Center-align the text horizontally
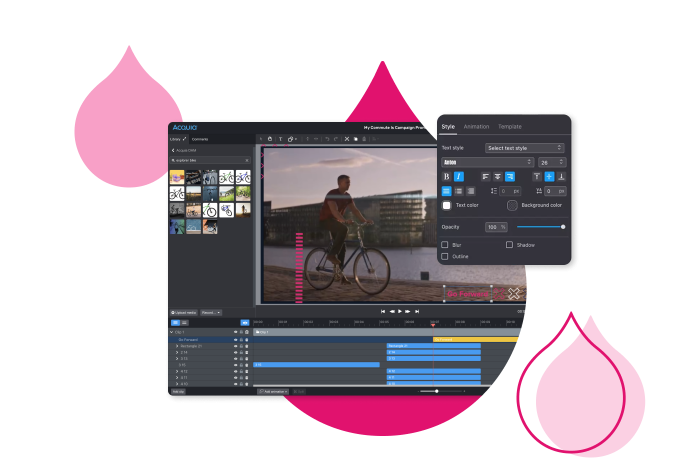Screen dimensions: 678x472 tap(498, 176)
